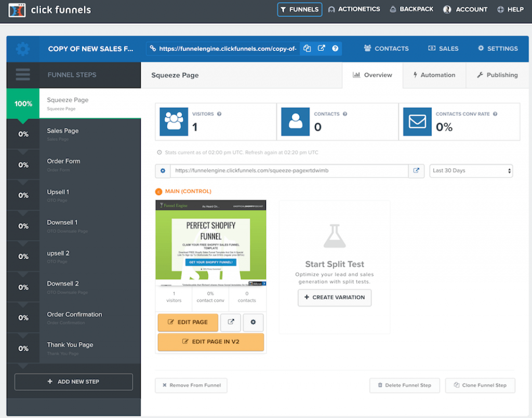Copy the funnel URL with the clipboard icon
532x418 pixels.
pyautogui.click(x=307, y=48)
